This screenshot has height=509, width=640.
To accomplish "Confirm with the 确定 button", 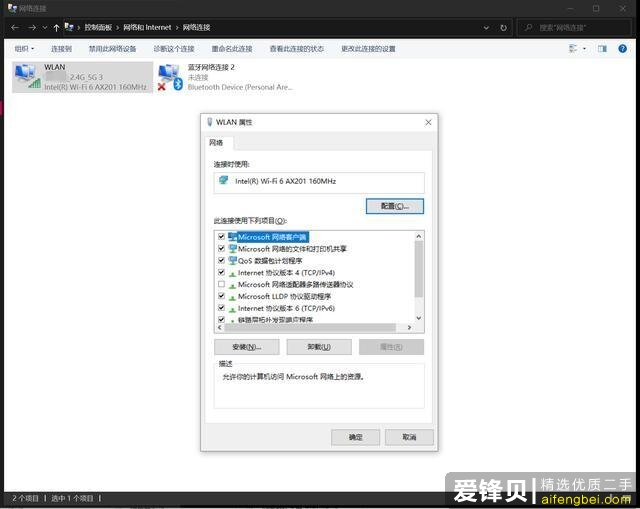I will 356,437.
